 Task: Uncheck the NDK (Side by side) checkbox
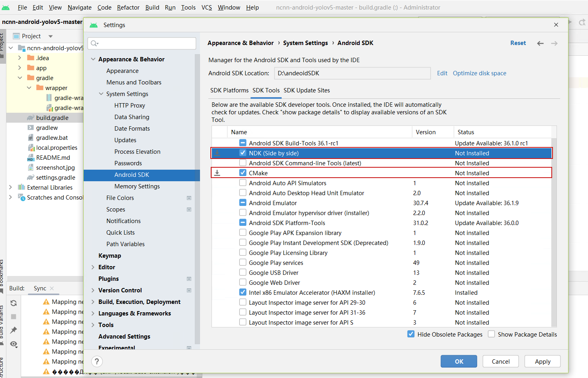[243, 153]
